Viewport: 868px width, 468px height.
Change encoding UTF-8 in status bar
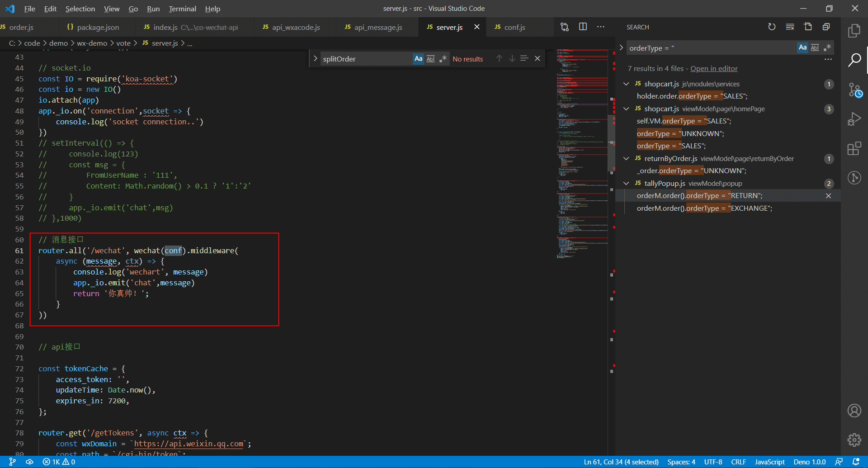point(713,462)
